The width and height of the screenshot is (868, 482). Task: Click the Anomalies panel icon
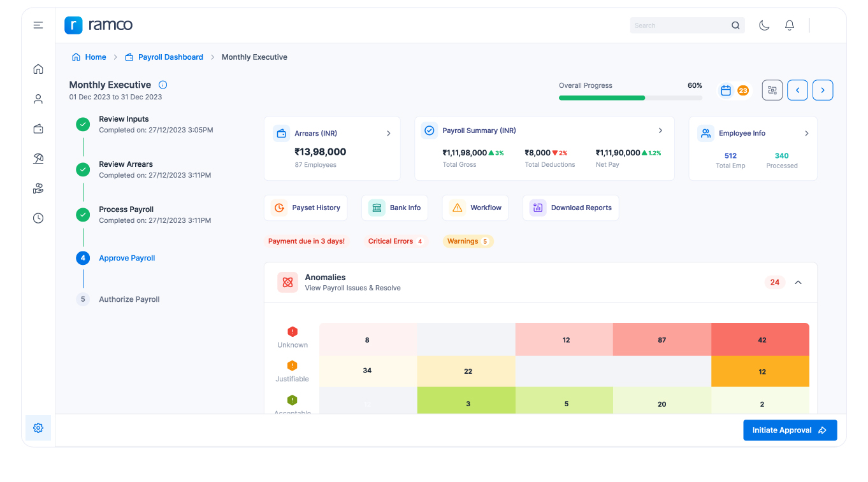tap(287, 281)
